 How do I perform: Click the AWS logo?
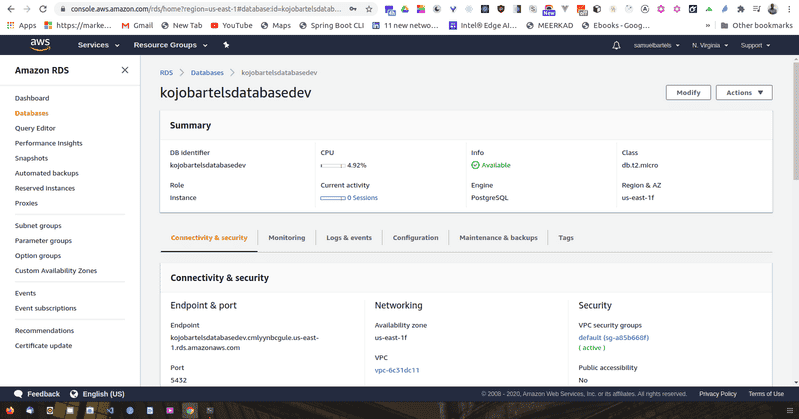coord(40,45)
